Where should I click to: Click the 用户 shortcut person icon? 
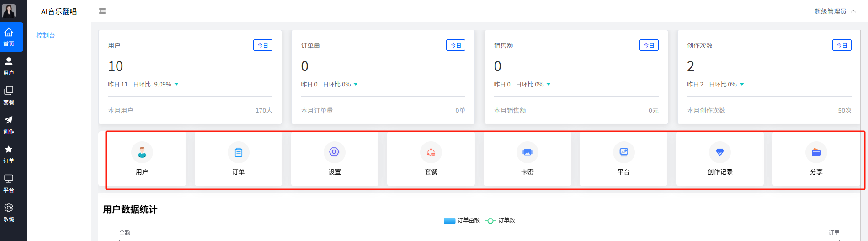point(142,152)
